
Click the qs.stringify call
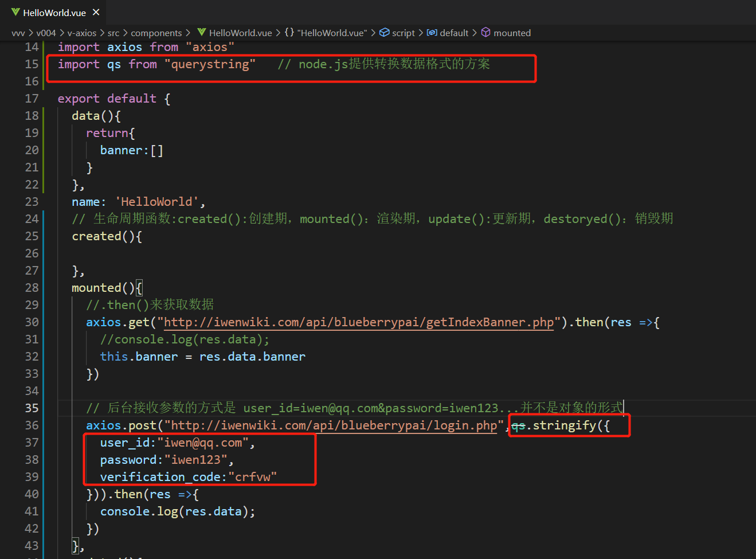coord(561,425)
